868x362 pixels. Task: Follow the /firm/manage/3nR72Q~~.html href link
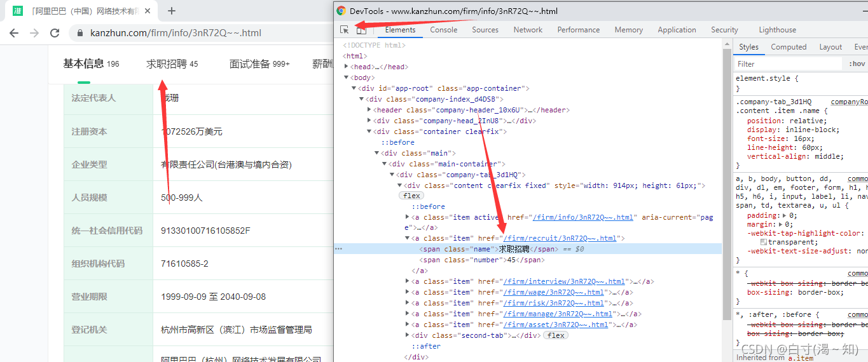(558, 314)
